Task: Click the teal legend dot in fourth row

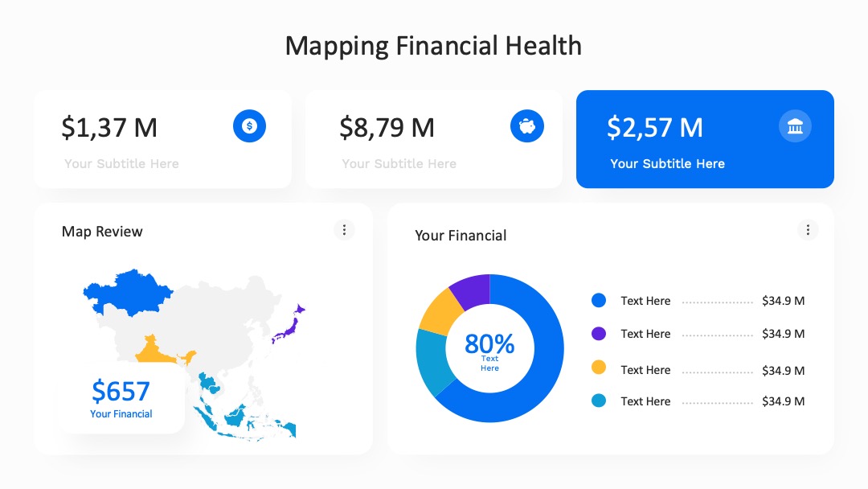Action: (x=599, y=401)
